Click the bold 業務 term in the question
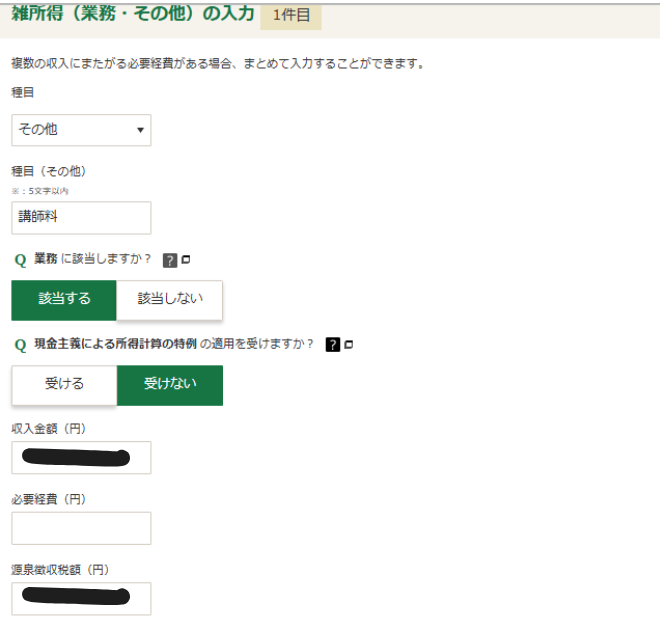This screenshot has height=630, width=660. [46, 260]
